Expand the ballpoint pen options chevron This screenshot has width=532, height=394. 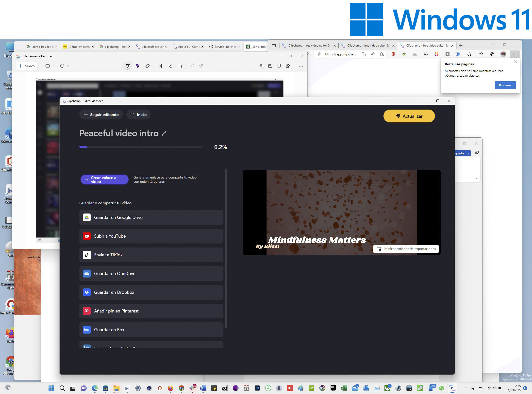click(x=128, y=69)
